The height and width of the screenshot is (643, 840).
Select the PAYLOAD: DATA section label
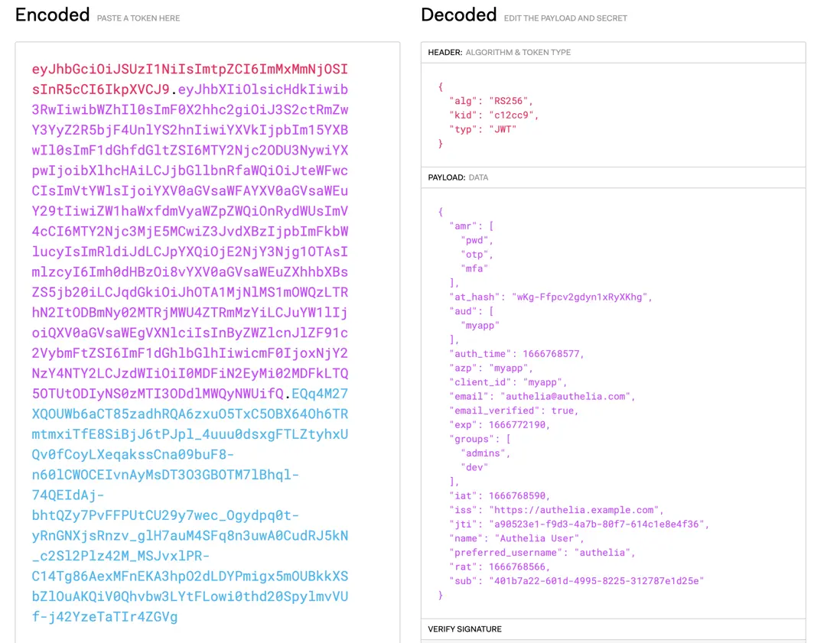[457, 177]
